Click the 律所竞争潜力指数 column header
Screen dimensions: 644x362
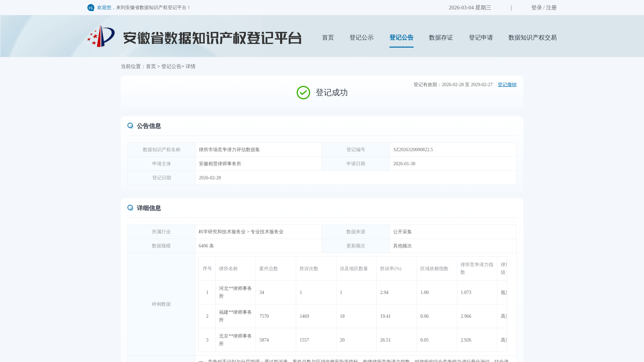477,269
